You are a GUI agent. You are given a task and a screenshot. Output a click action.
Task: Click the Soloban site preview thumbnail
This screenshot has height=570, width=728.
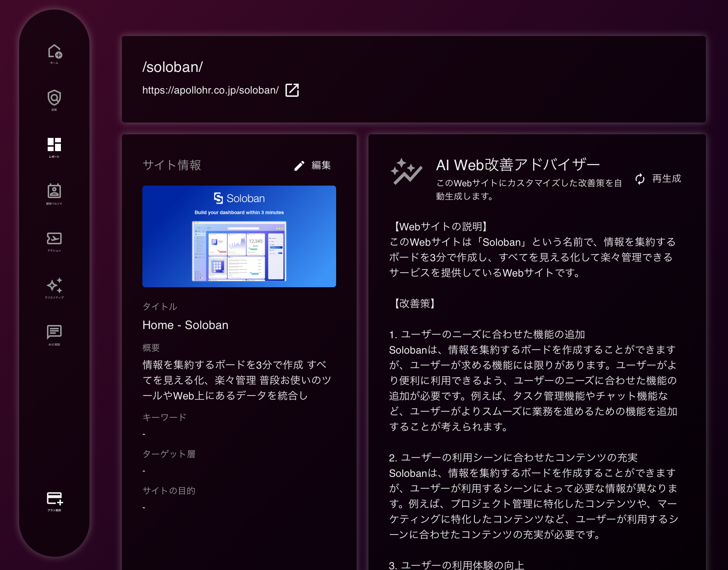239,236
